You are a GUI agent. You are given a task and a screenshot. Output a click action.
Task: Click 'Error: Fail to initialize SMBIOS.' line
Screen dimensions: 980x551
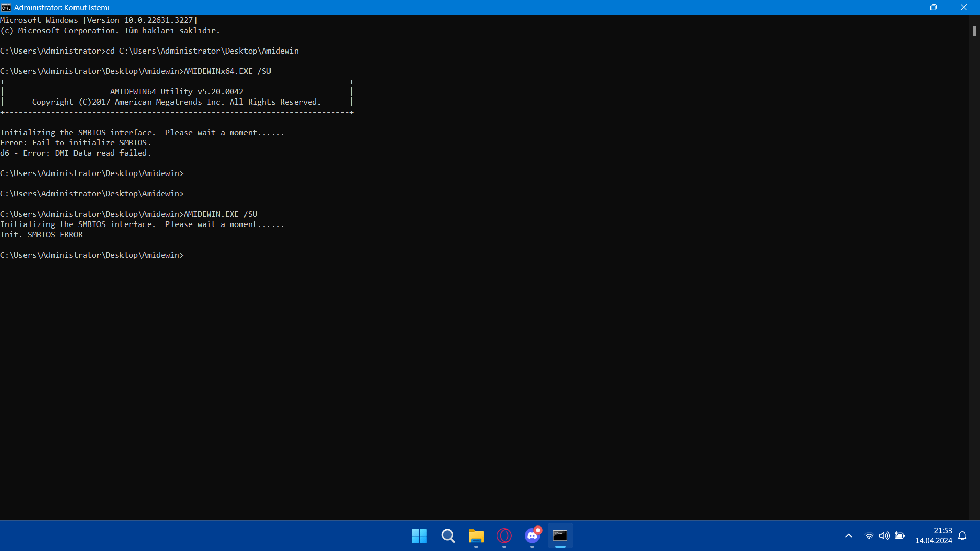pos(76,143)
